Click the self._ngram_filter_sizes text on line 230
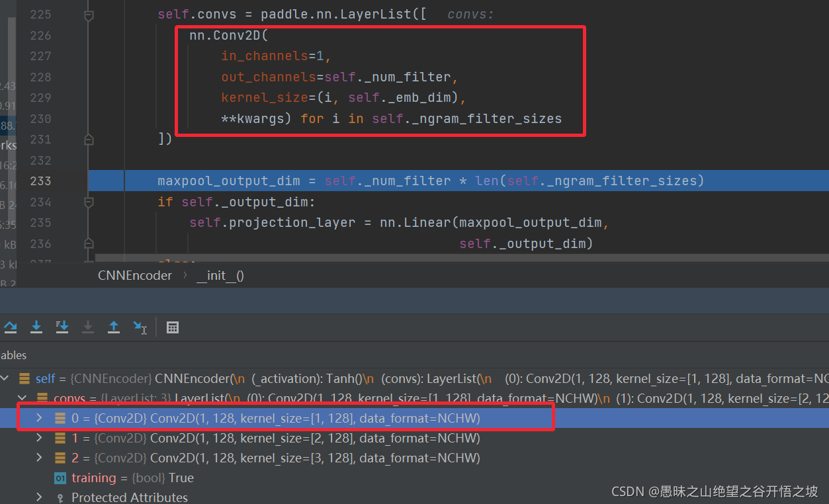Image resolution: width=829 pixels, height=504 pixels. tap(466, 119)
